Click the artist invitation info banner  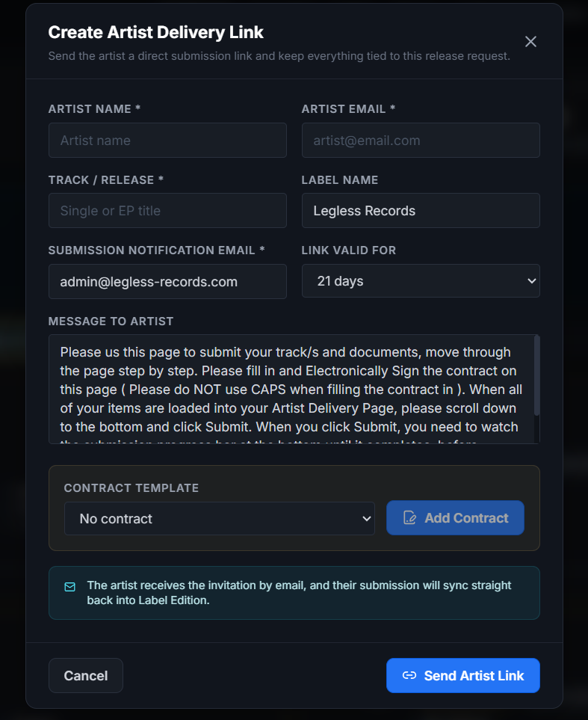[x=294, y=593]
